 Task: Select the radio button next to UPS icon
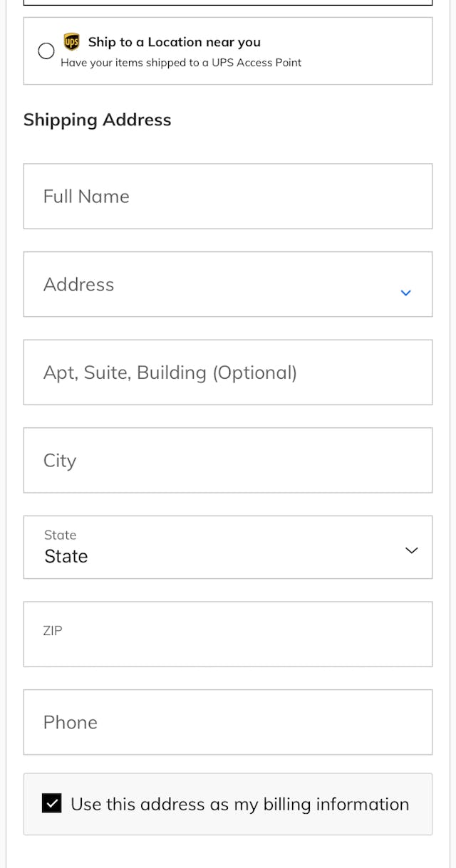(x=46, y=51)
